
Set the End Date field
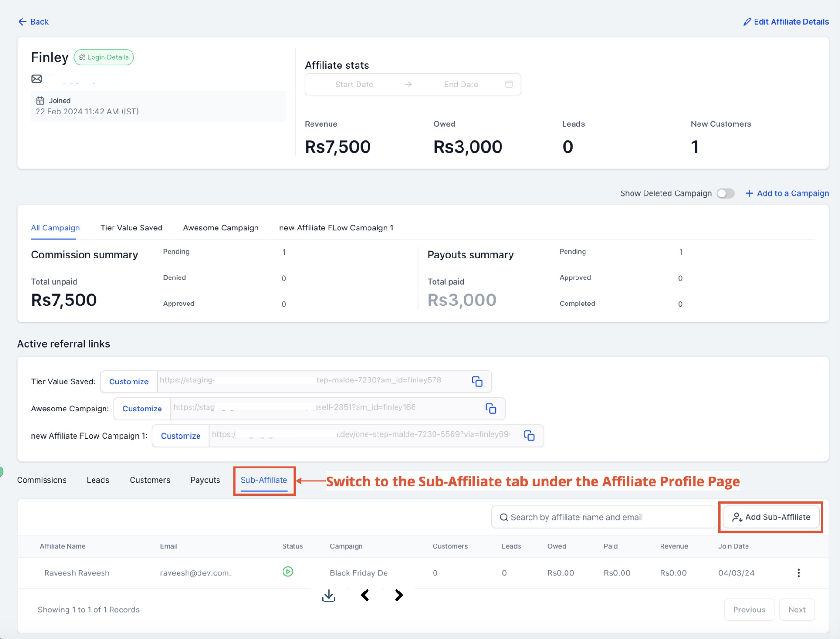point(461,85)
